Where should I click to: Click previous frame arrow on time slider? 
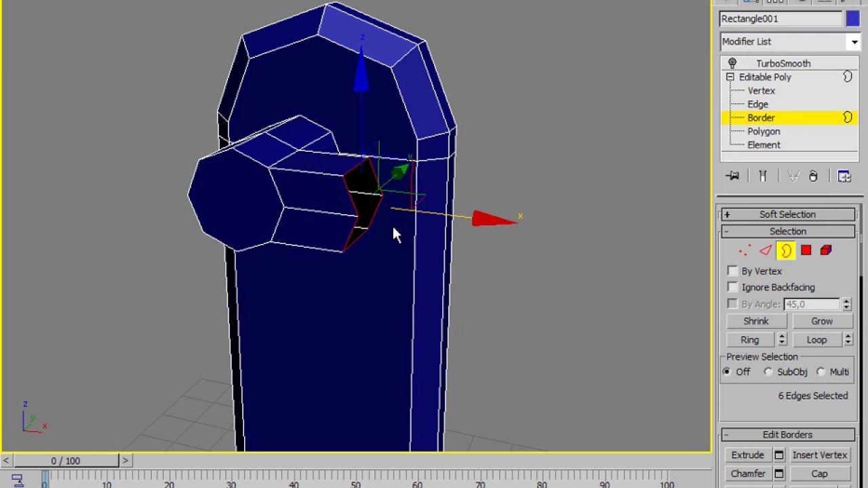(x=5, y=461)
